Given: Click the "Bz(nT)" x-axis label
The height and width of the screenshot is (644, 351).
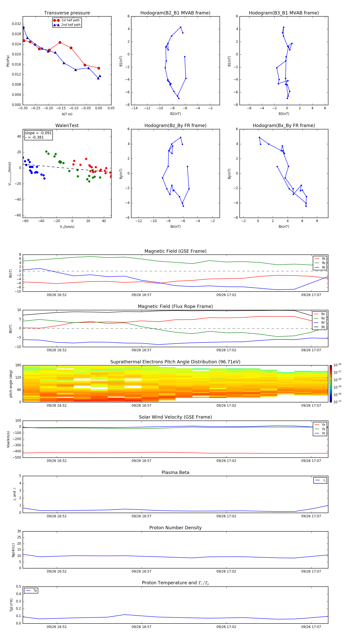Looking at the screenshot, I should coord(175,227).
